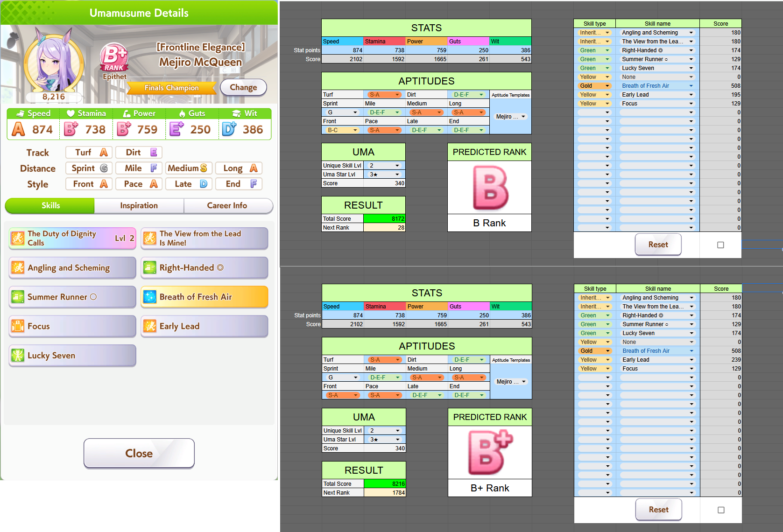Switch to the Inspiration tab

[x=139, y=206]
